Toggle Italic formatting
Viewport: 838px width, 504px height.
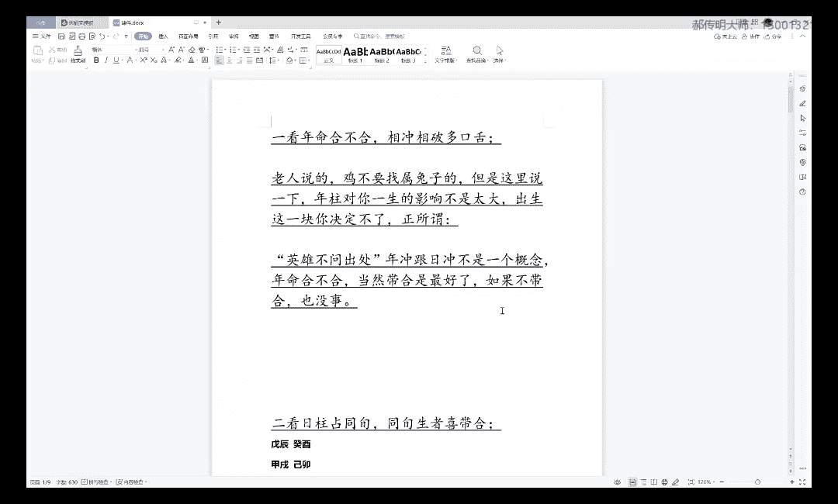106,60
